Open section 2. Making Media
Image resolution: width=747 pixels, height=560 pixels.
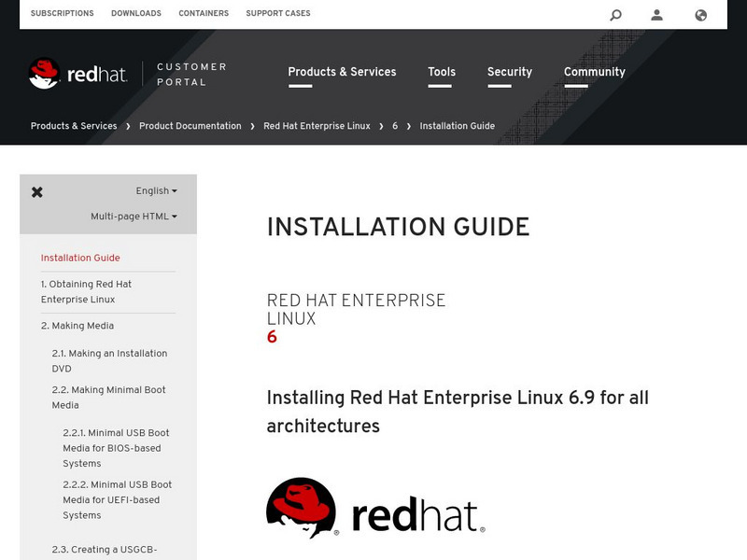point(77,326)
